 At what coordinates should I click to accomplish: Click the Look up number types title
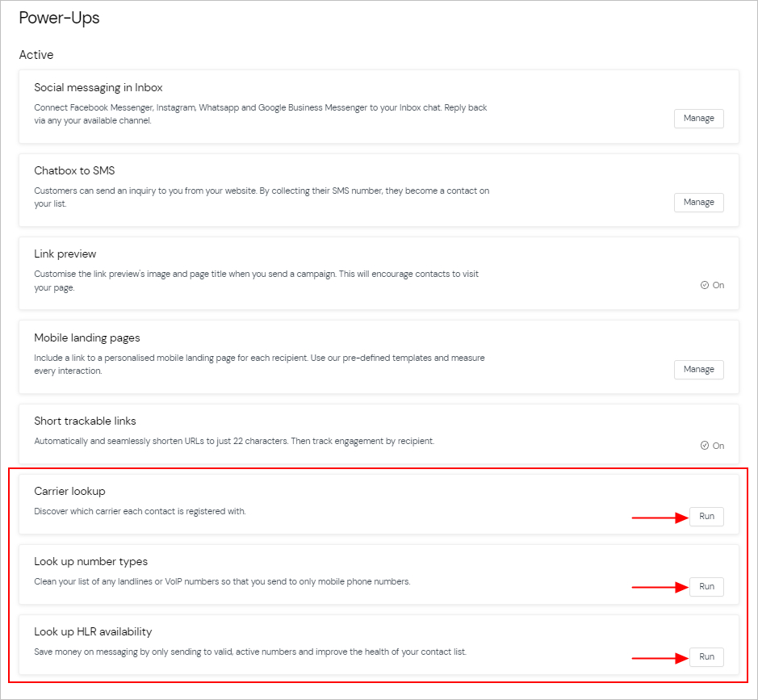pos(91,562)
